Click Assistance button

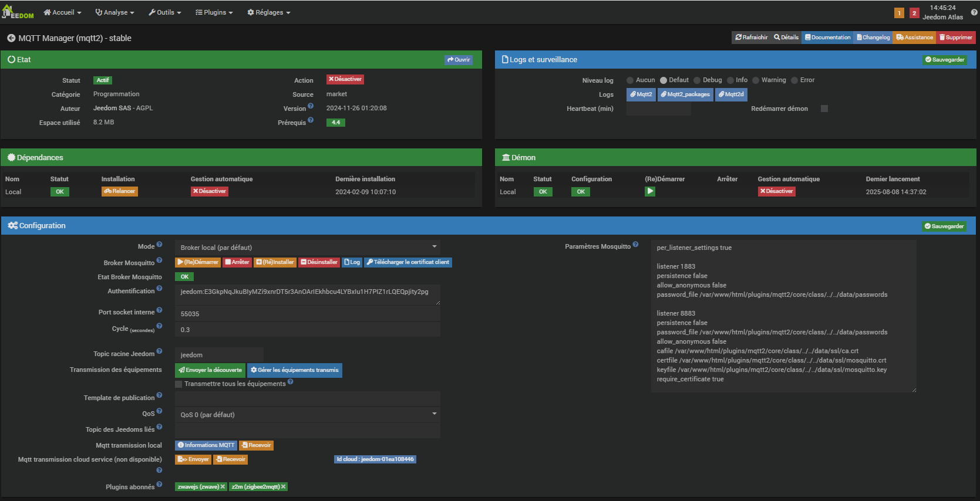tap(915, 38)
